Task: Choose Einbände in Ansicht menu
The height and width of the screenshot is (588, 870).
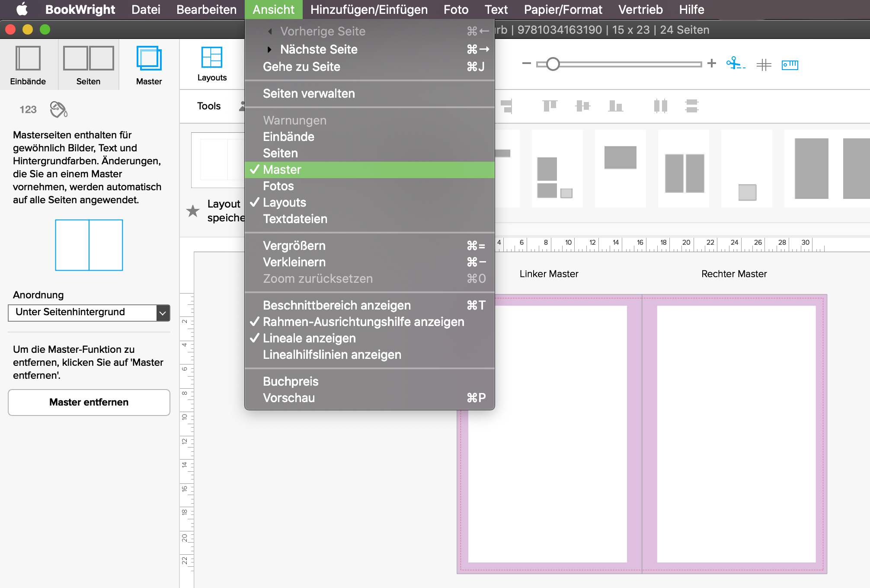Action: pyautogui.click(x=370, y=137)
